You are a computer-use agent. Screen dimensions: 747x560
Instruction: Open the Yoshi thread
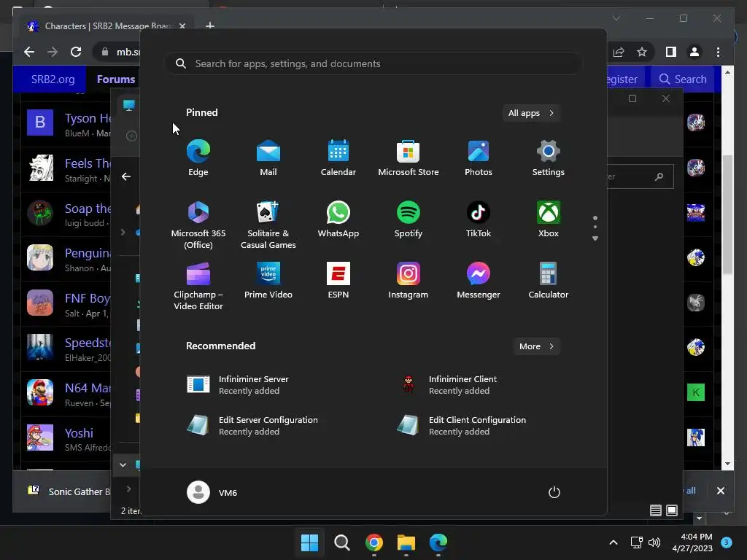click(79, 433)
